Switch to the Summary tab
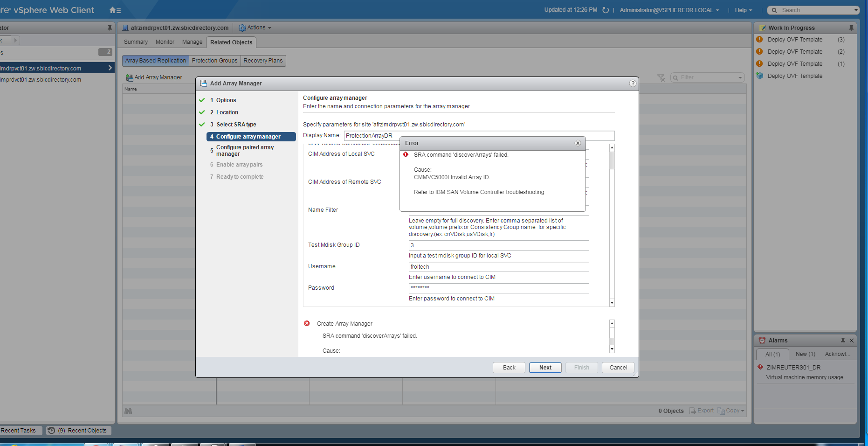 pos(136,42)
